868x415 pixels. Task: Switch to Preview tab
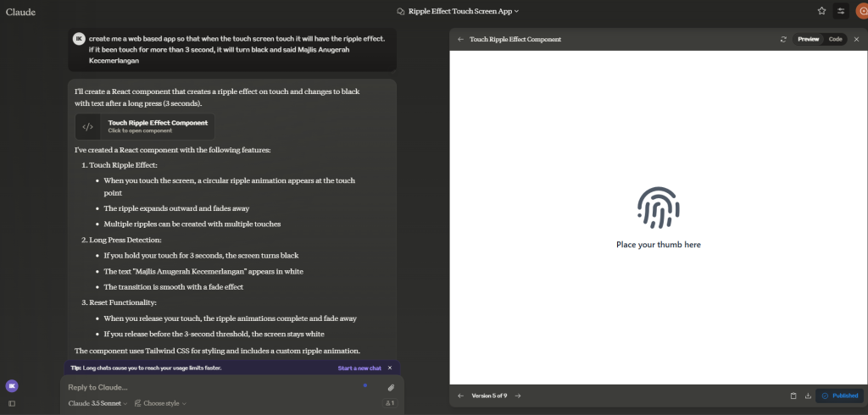tap(808, 39)
